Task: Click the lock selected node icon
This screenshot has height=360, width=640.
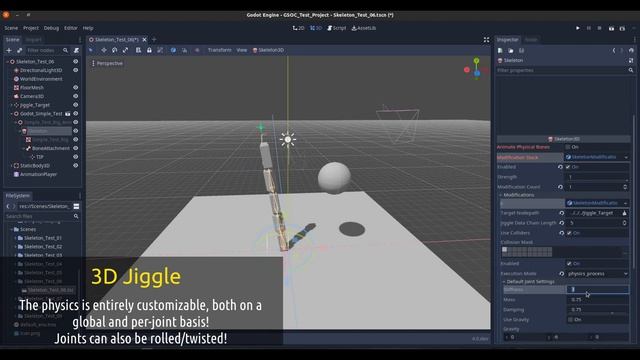Action: pyautogui.click(x=149, y=50)
